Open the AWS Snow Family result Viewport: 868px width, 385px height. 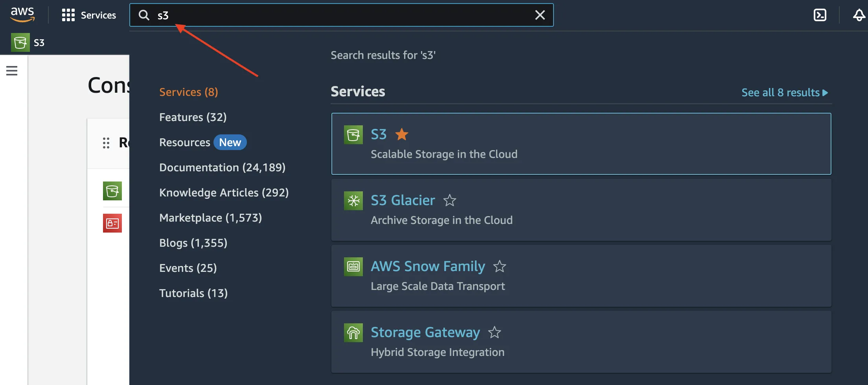pyautogui.click(x=428, y=266)
